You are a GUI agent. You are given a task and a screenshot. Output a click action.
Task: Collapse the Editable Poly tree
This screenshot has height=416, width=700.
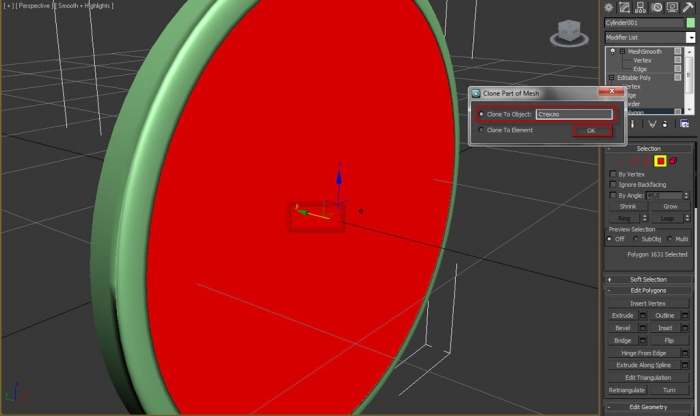click(x=612, y=78)
